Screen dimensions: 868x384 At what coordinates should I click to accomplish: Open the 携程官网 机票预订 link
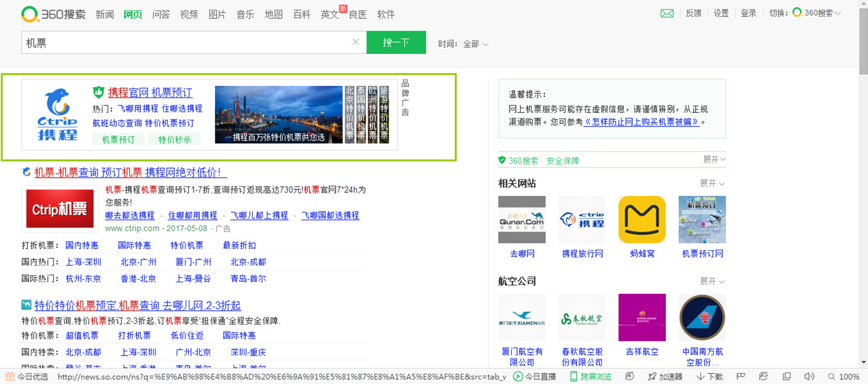[x=150, y=93]
